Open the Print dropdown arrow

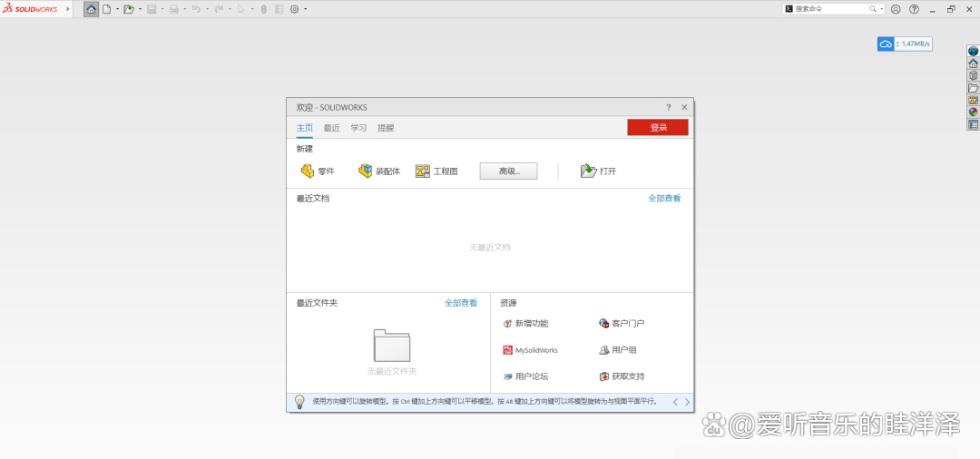click(185, 9)
